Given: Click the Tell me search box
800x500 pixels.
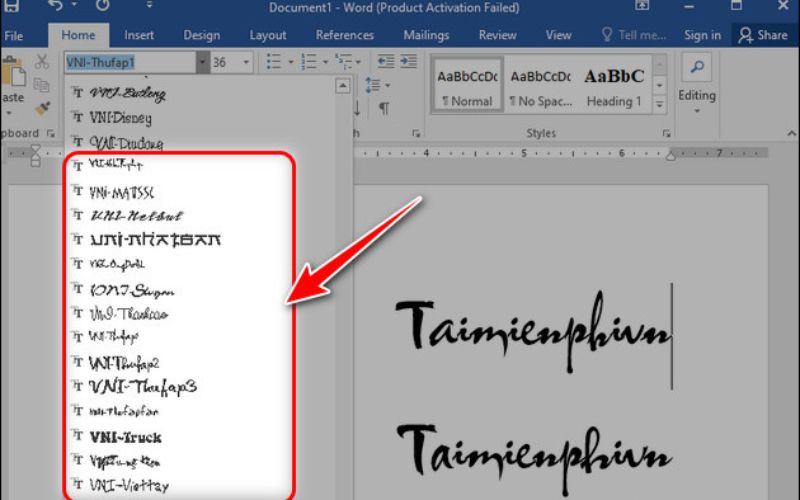Looking at the screenshot, I should [634, 35].
